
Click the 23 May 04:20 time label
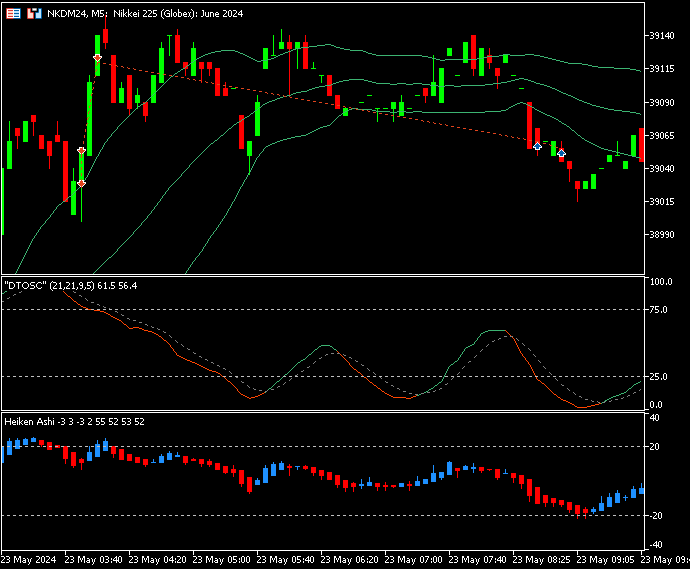(158, 560)
